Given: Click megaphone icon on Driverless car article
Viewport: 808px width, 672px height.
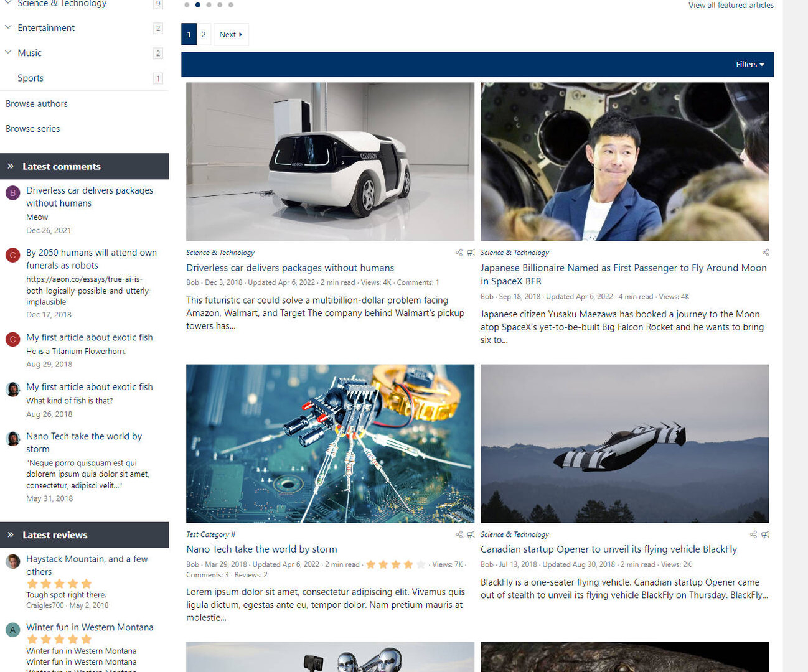Looking at the screenshot, I should coord(471,253).
